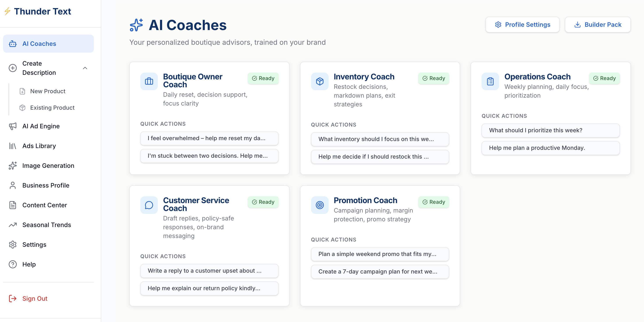The width and height of the screenshot is (644, 322).
Task: Click the AI Ad Engine megaphone icon
Action: tap(12, 126)
